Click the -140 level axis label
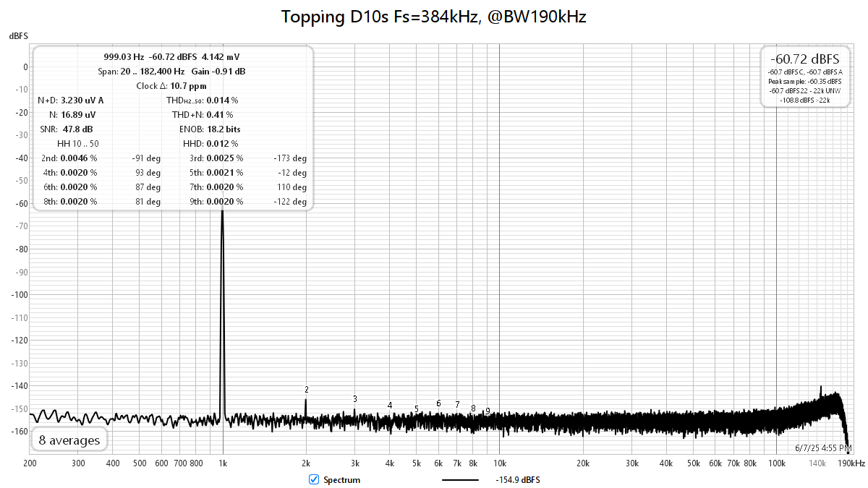Viewport: 868px width, 488px height. click(20, 386)
